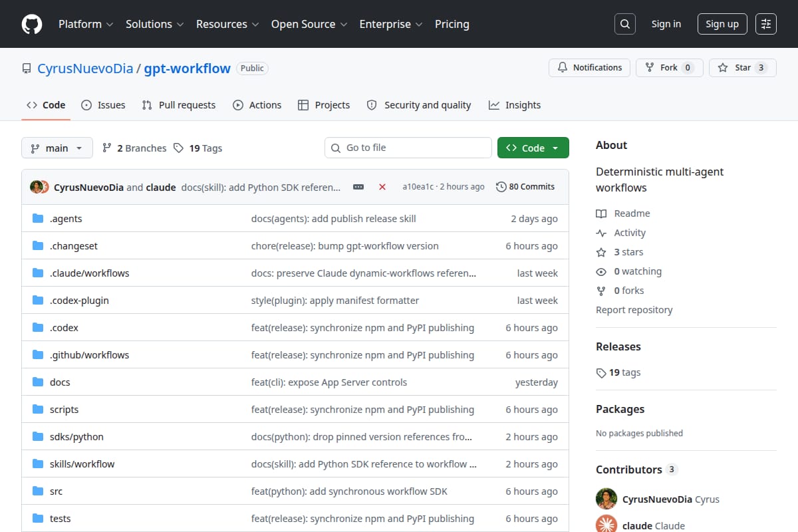Click the Readme book icon
This screenshot has height=532, width=798.
coord(601,213)
